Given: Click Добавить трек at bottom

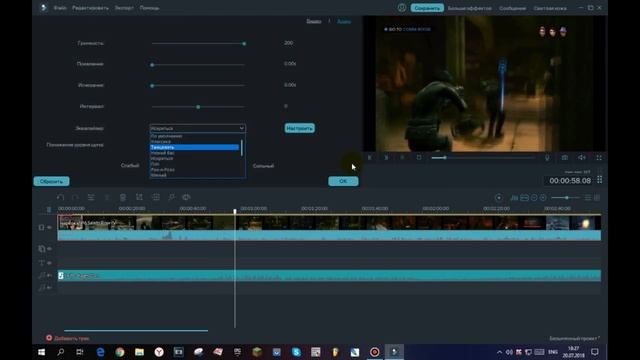Looking at the screenshot, I should click(x=72, y=338).
